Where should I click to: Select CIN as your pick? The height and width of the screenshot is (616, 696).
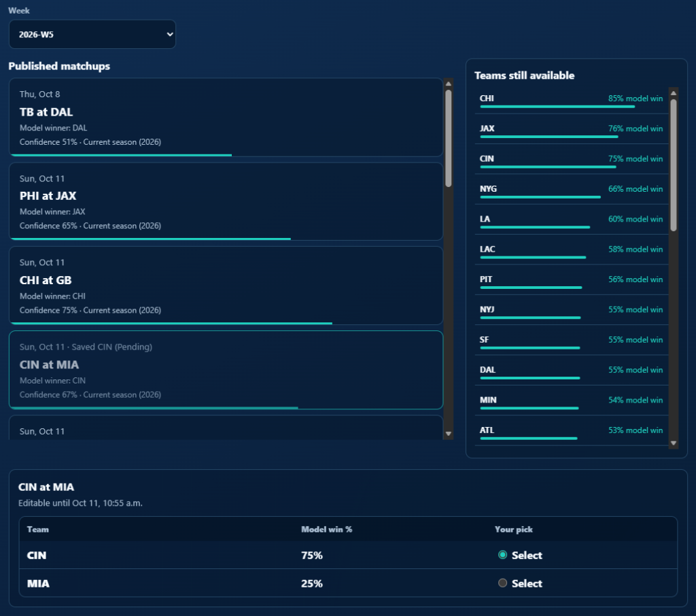point(502,555)
